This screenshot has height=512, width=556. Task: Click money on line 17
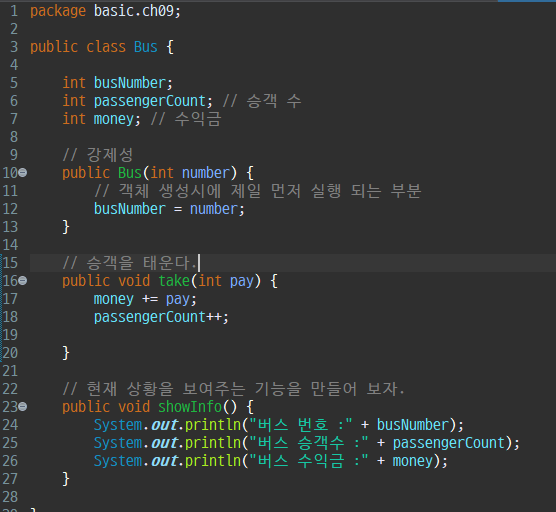coord(114,299)
